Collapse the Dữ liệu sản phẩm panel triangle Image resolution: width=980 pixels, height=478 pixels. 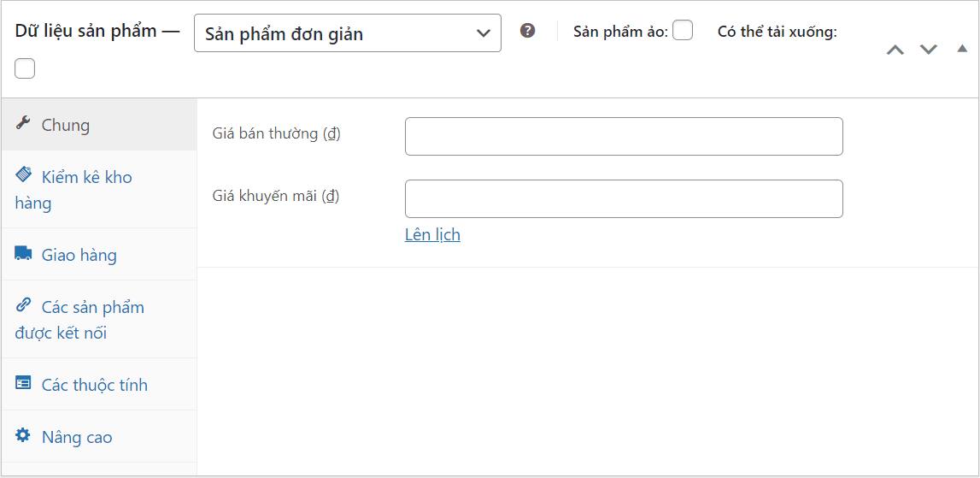[963, 49]
